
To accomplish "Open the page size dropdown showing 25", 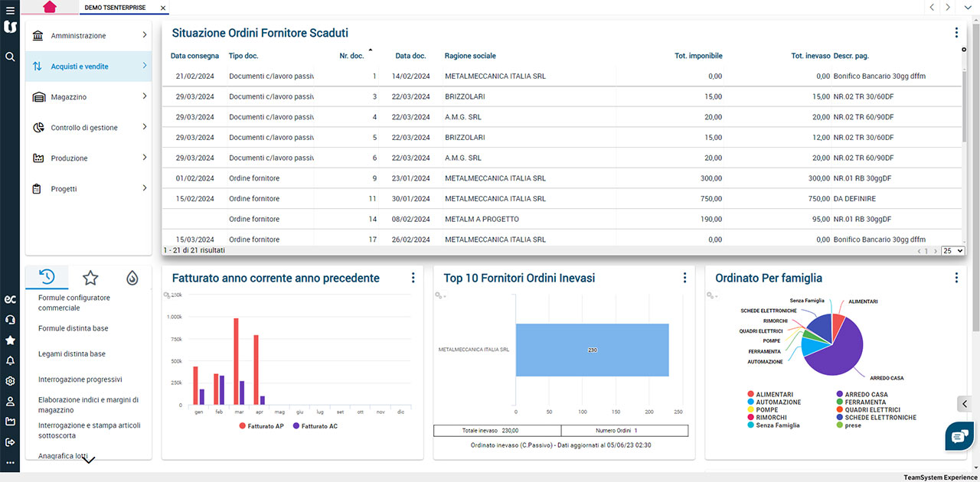I will (x=953, y=250).
